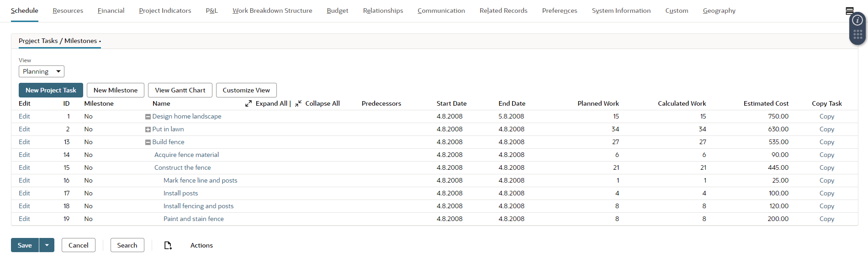Click the stacked layout icon top right

tap(849, 11)
